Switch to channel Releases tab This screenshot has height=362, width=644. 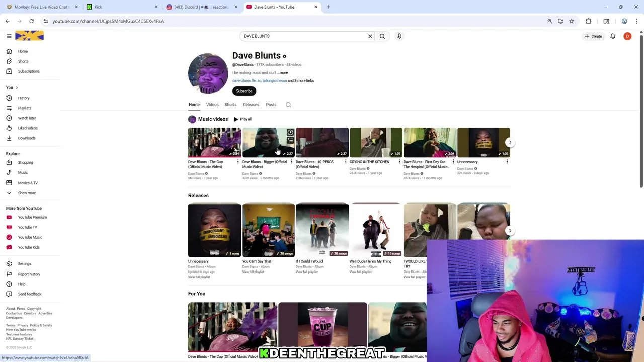pyautogui.click(x=251, y=105)
